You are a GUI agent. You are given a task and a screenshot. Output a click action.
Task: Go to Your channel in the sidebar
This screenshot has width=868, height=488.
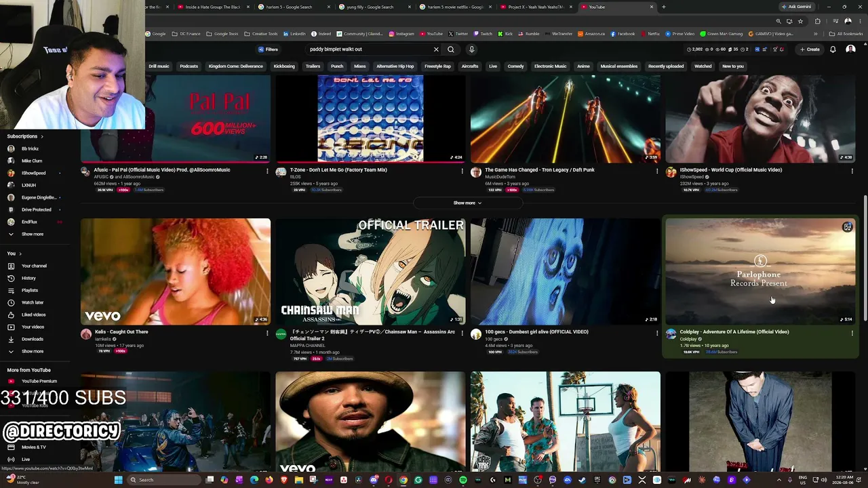(x=34, y=266)
